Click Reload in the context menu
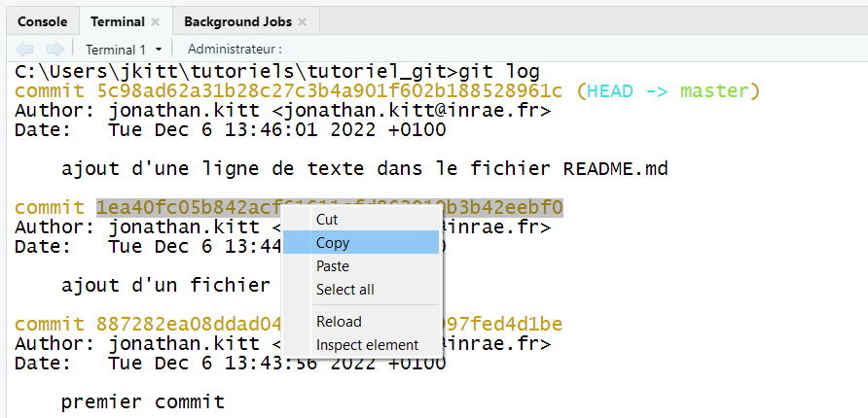 (x=339, y=322)
